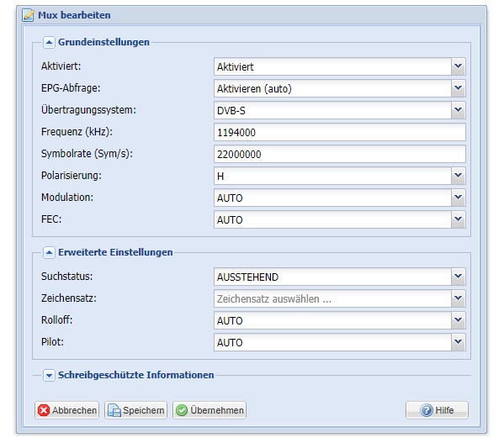Open the Suchstatus dropdown arrow

(x=459, y=277)
